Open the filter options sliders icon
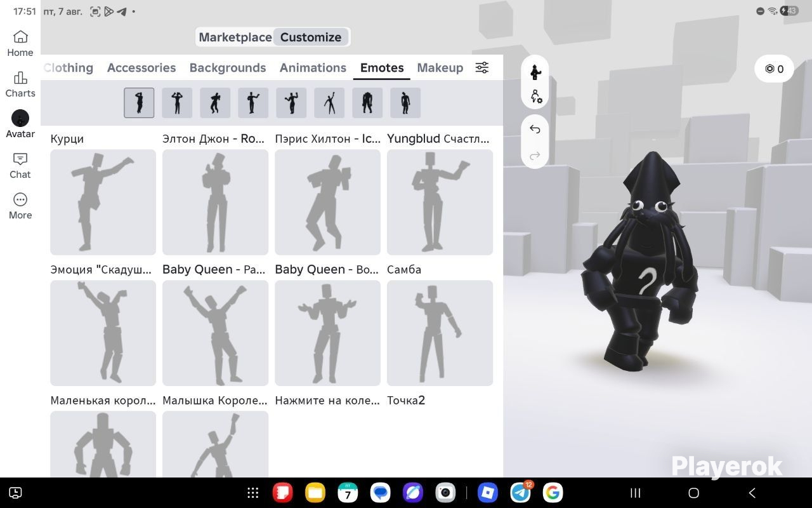This screenshot has width=812, height=508. [x=482, y=67]
